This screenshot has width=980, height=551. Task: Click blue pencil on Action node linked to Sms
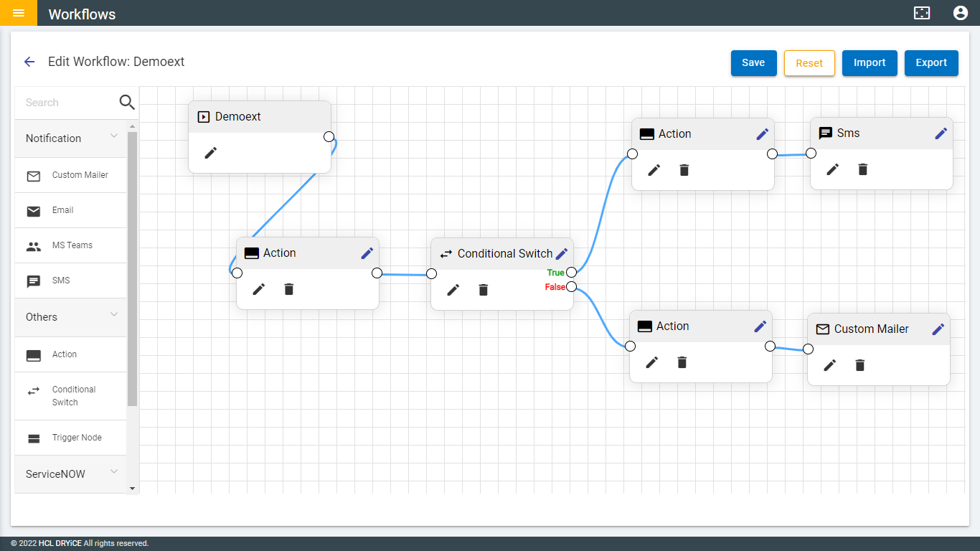763,133
